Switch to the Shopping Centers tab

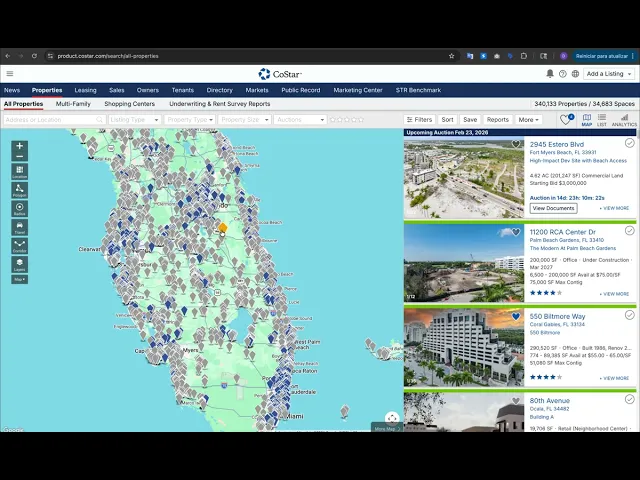tap(129, 104)
